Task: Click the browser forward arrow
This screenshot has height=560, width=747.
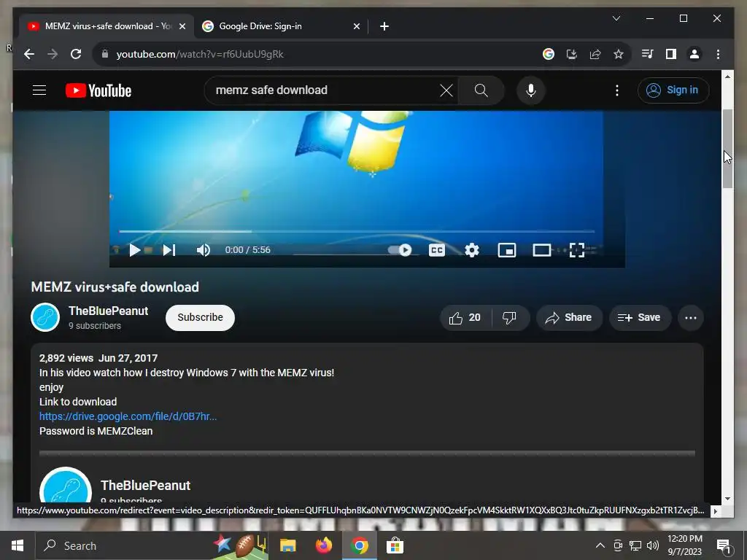Action: coord(53,54)
